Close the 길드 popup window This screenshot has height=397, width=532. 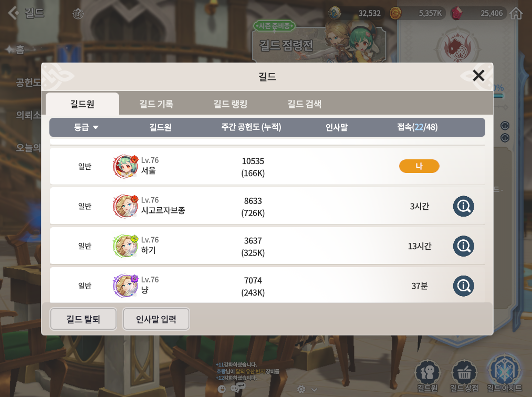tap(478, 75)
